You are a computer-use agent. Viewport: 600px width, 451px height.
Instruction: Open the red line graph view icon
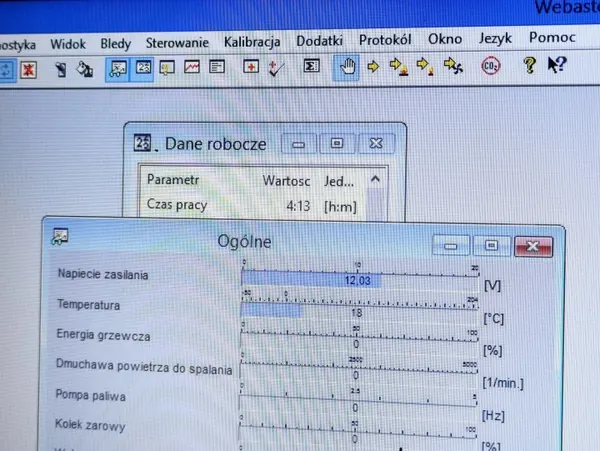click(x=192, y=67)
